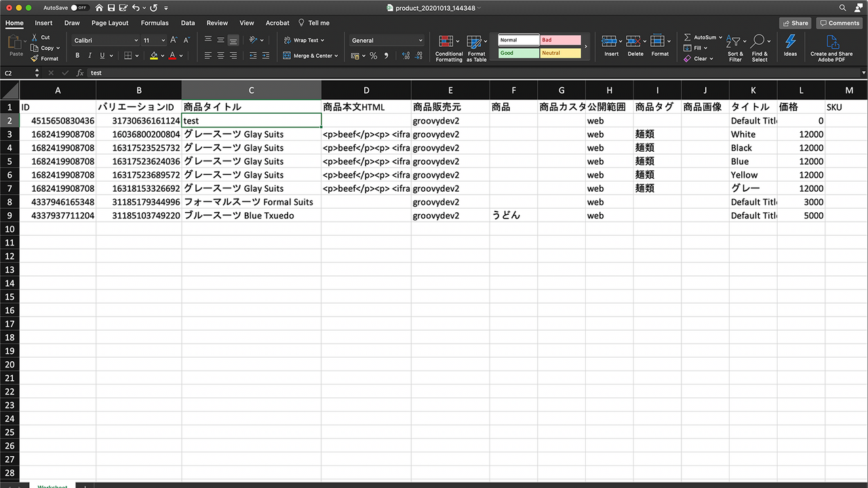Create and Share Adobe PDF
Screen dimensions: 868x488
coord(831,47)
